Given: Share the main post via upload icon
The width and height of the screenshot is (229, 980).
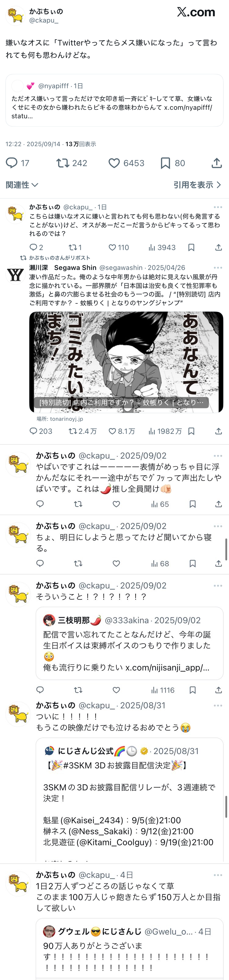Looking at the screenshot, I should 216,163.
